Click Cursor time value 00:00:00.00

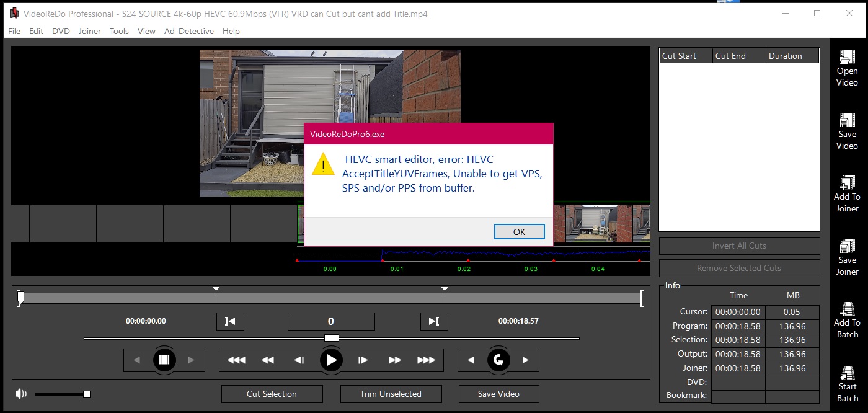[738, 312]
